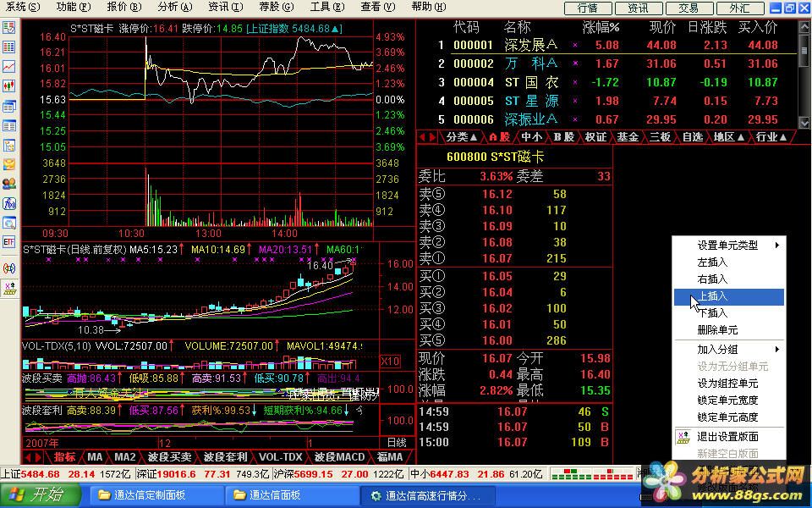
Task: Click the X10 volume scale button
Action: [x=389, y=362]
